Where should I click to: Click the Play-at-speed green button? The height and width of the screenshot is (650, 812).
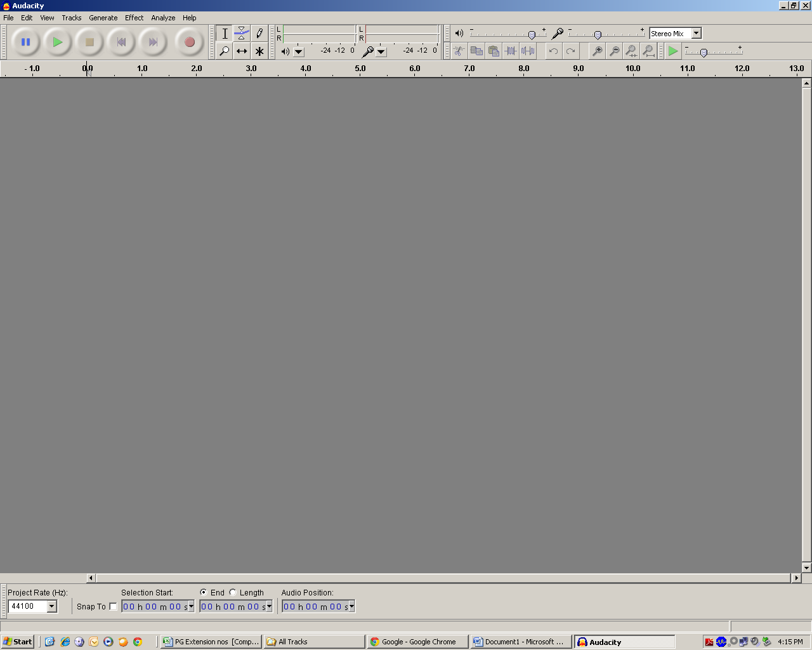pyautogui.click(x=673, y=51)
